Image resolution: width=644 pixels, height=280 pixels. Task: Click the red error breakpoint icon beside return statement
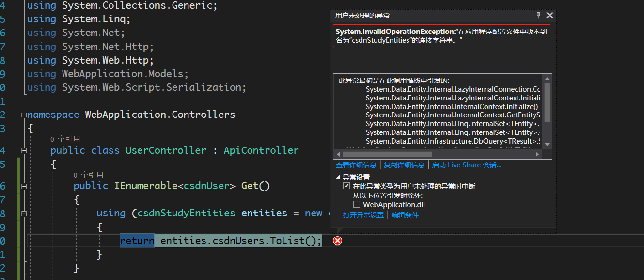pyautogui.click(x=337, y=240)
